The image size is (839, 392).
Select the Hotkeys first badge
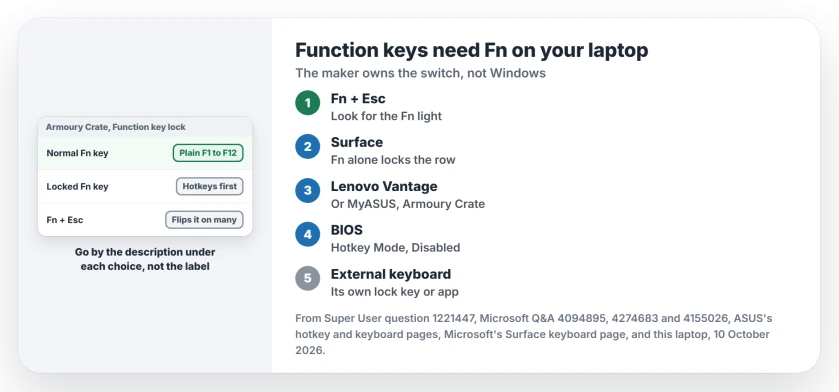[x=210, y=187]
